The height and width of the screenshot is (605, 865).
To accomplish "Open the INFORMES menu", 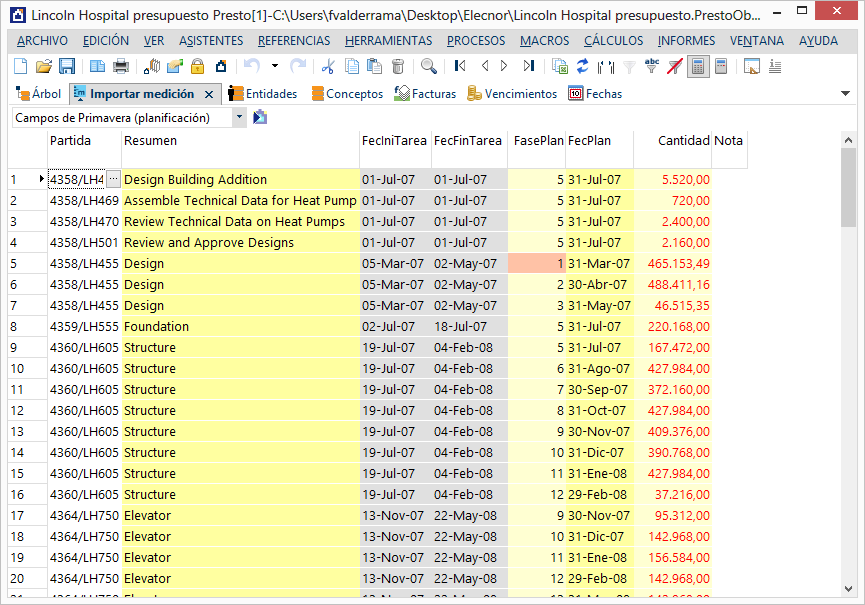I will [x=686, y=41].
